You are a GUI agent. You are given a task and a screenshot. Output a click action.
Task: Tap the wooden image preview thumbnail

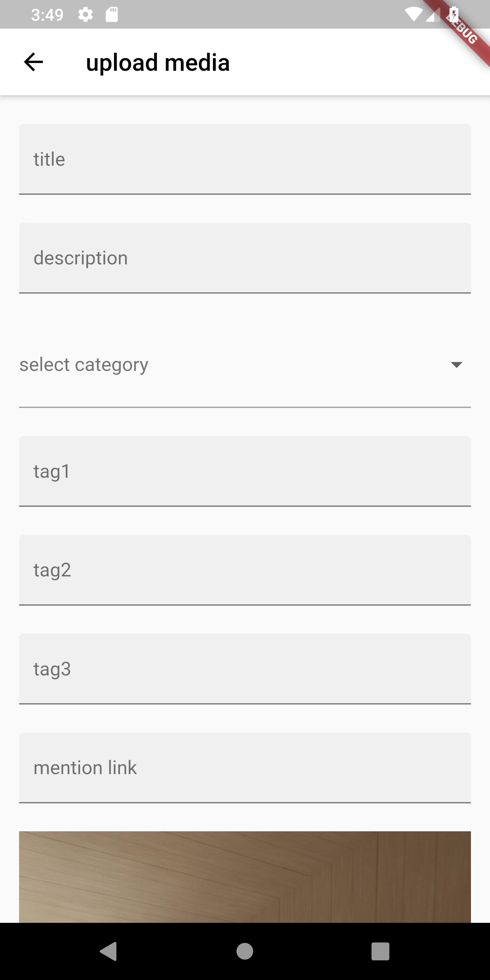[245, 877]
